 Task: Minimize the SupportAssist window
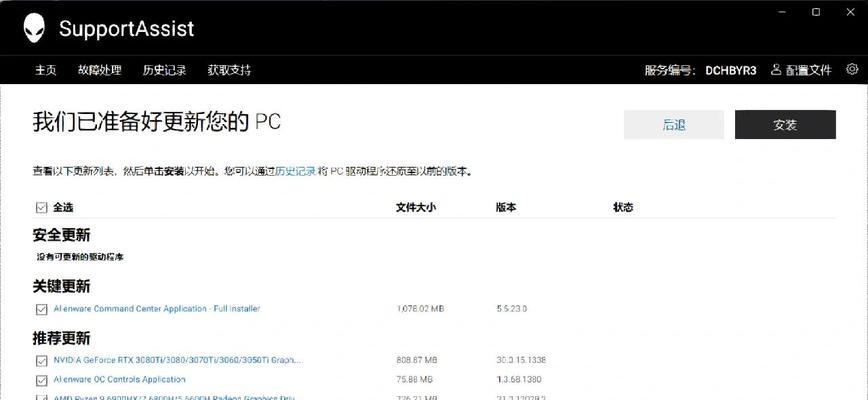pyautogui.click(x=780, y=12)
